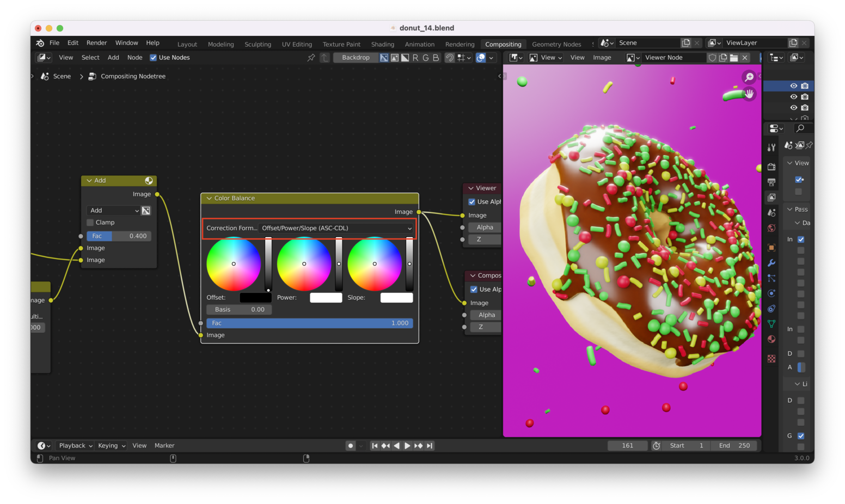Open the World properties globe icon
The width and height of the screenshot is (845, 504).
coord(771,228)
